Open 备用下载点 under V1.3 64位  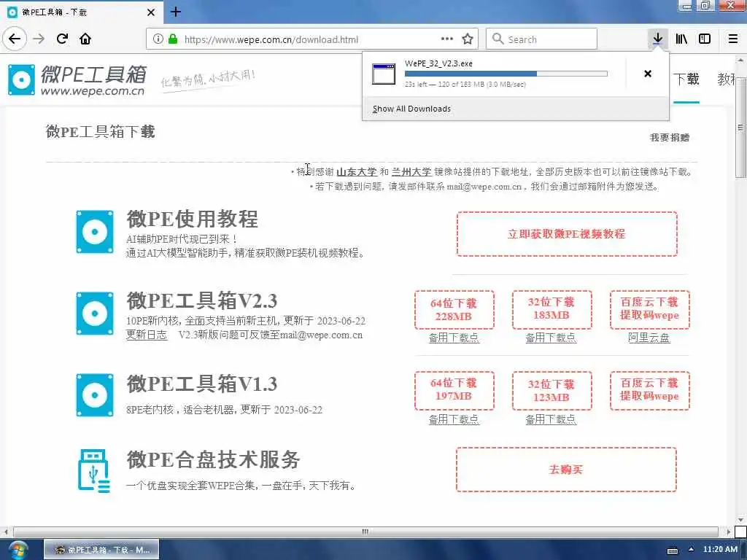click(454, 419)
